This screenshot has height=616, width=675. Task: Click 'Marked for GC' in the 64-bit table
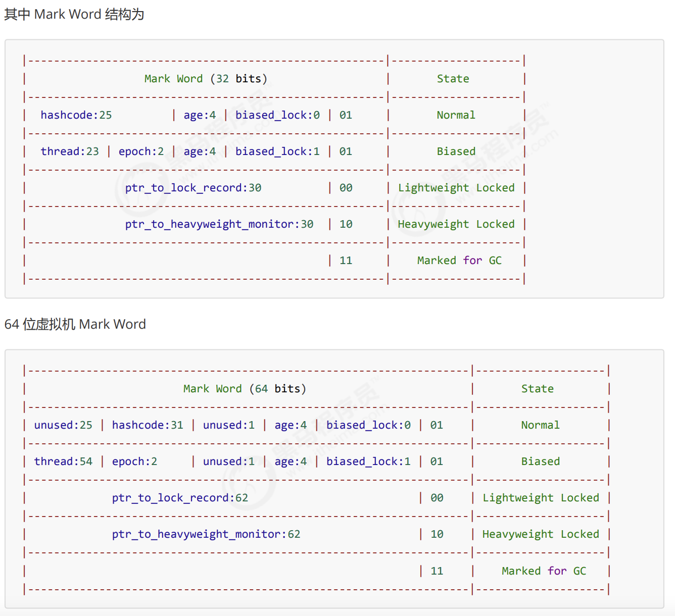(544, 571)
